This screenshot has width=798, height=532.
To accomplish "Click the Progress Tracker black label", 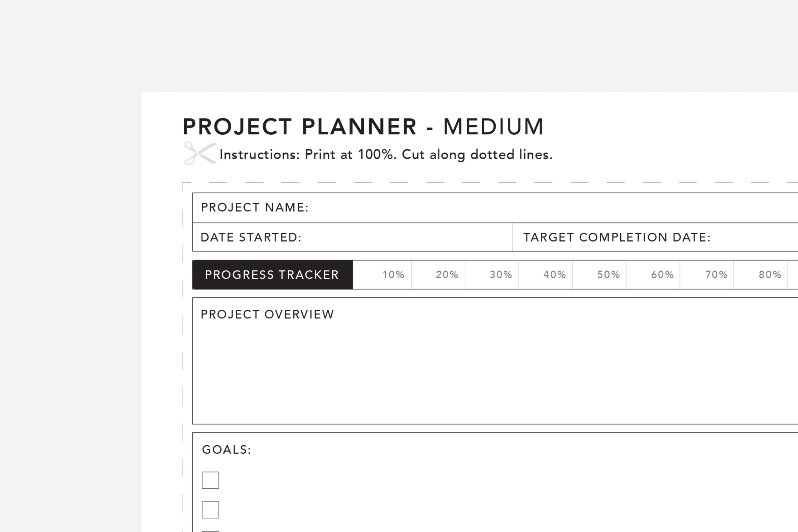I will click(272, 275).
